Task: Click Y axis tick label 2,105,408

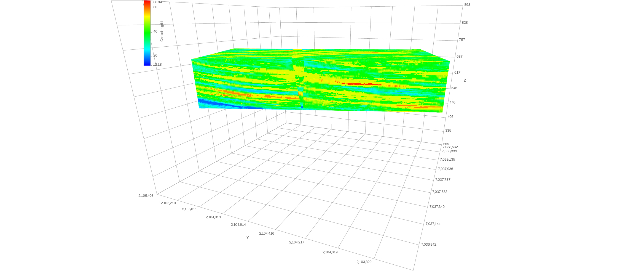Action: click(146, 196)
